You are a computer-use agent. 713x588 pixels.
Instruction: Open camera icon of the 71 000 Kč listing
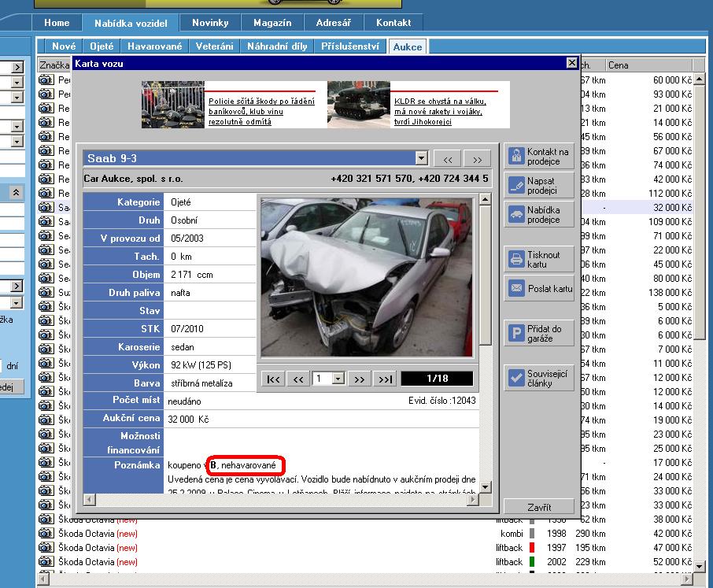click(x=46, y=235)
